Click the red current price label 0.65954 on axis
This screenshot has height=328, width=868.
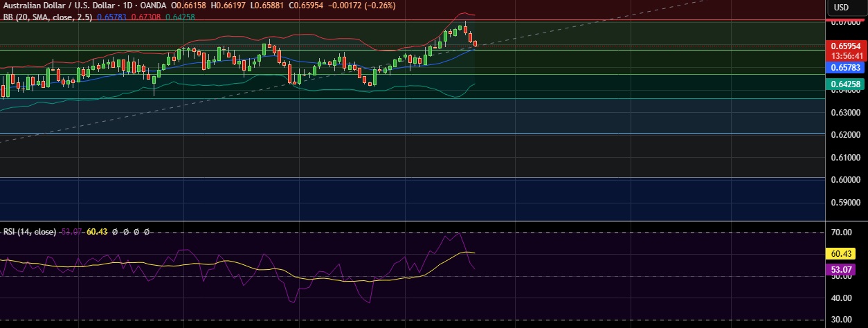click(846, 46)
